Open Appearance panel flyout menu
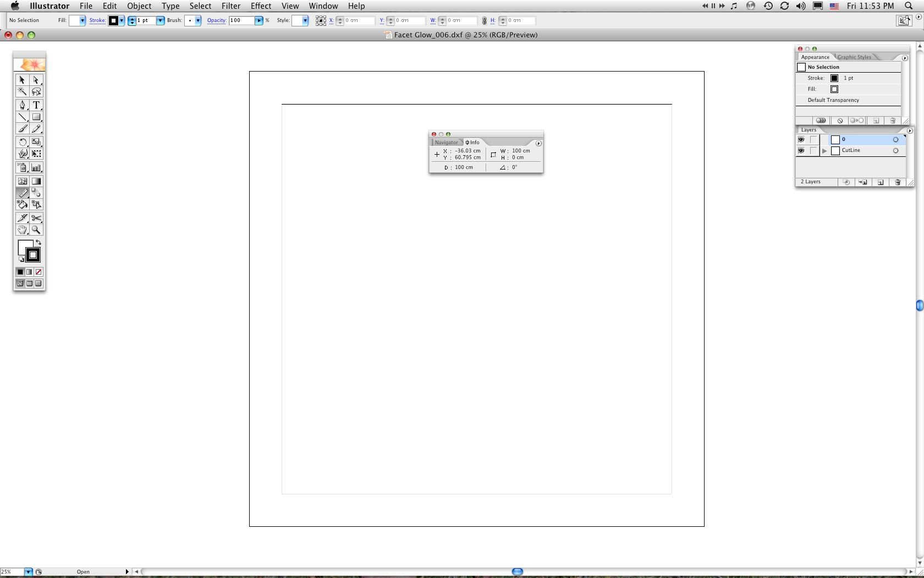 [905, 58]
